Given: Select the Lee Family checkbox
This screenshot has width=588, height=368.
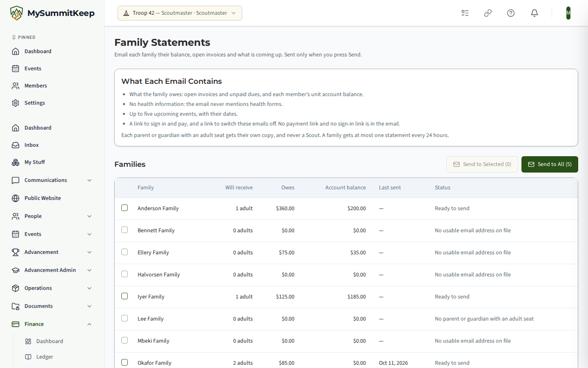Looking at the screenshot, I should 125,318.
